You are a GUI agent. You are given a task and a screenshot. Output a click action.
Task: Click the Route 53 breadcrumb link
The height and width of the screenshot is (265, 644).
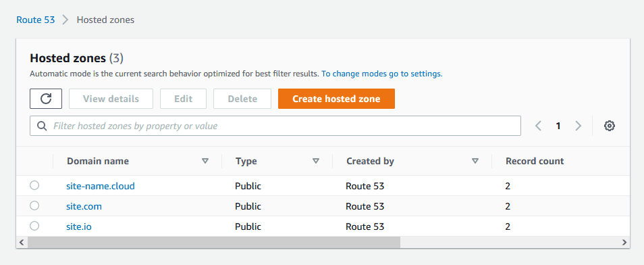[x=36, y=20]
